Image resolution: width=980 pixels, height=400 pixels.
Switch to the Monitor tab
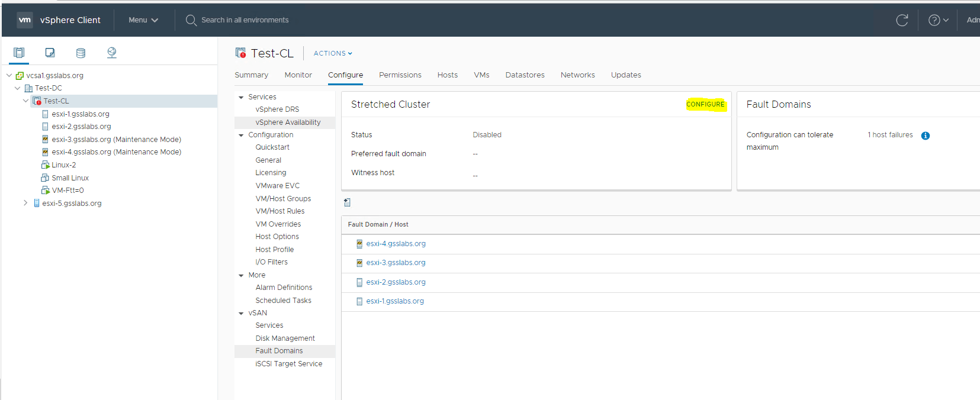(298, 75)
